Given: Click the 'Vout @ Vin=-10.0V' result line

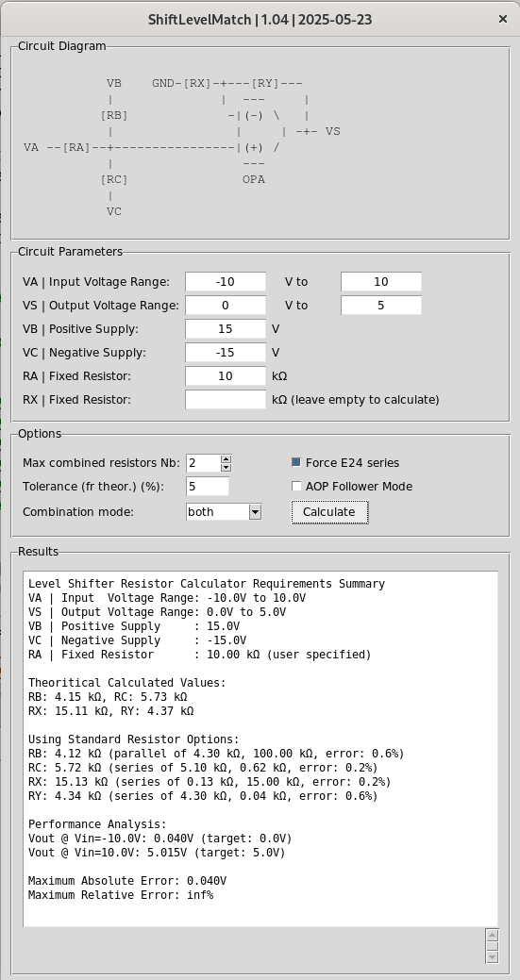Looking at the screenshot, I should click(160, 839).
